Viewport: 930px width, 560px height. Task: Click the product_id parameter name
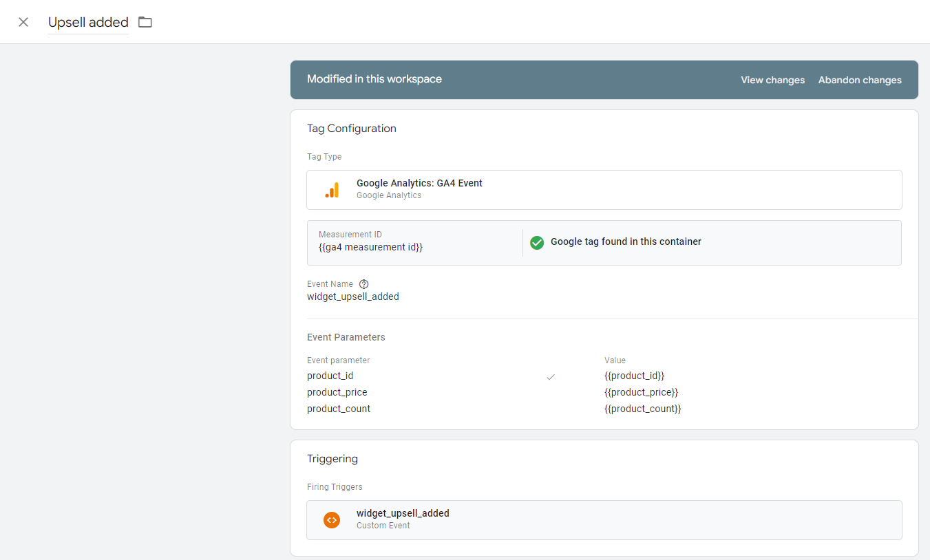(330, 376)
